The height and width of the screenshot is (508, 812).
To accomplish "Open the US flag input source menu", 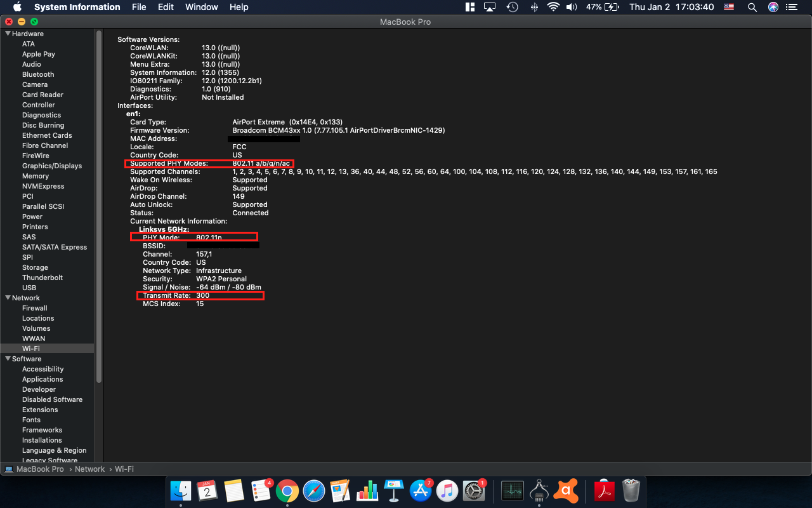I will 728,7.
